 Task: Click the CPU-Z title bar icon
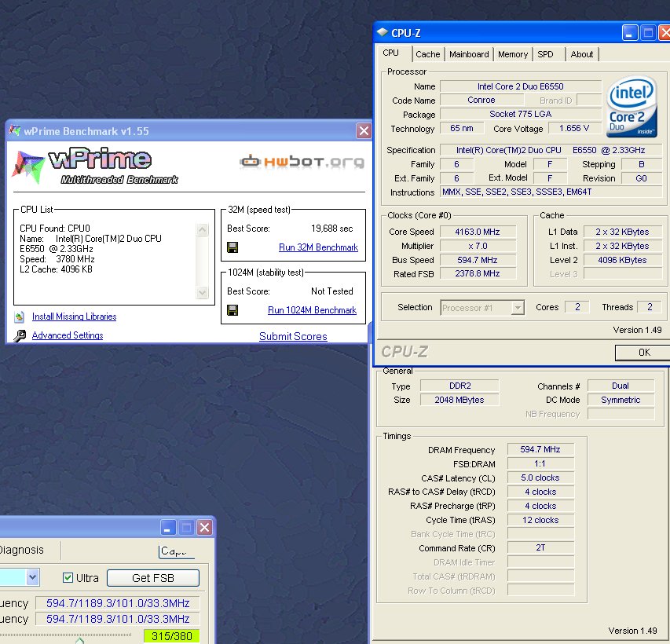382,32
